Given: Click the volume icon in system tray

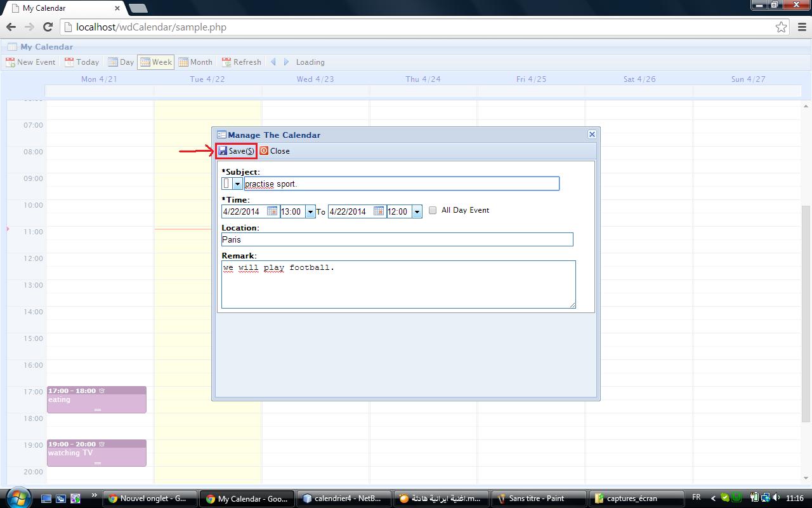Looking at the screenshot, I should 776,498.
